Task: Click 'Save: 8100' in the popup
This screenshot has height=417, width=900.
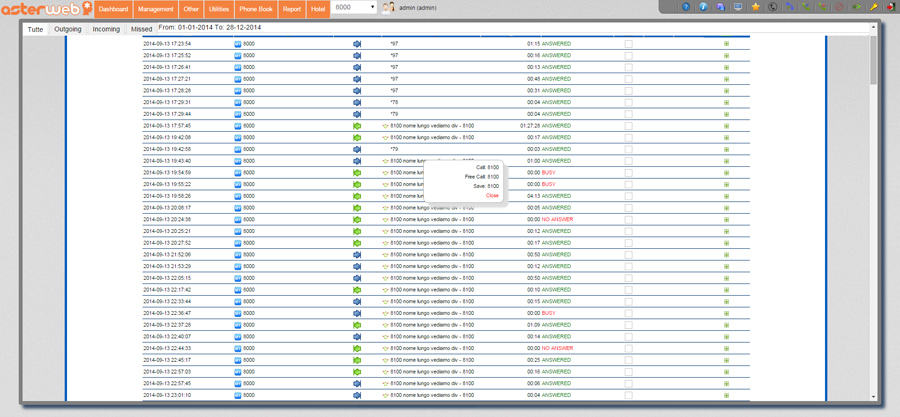Action: tap(486, 186)
